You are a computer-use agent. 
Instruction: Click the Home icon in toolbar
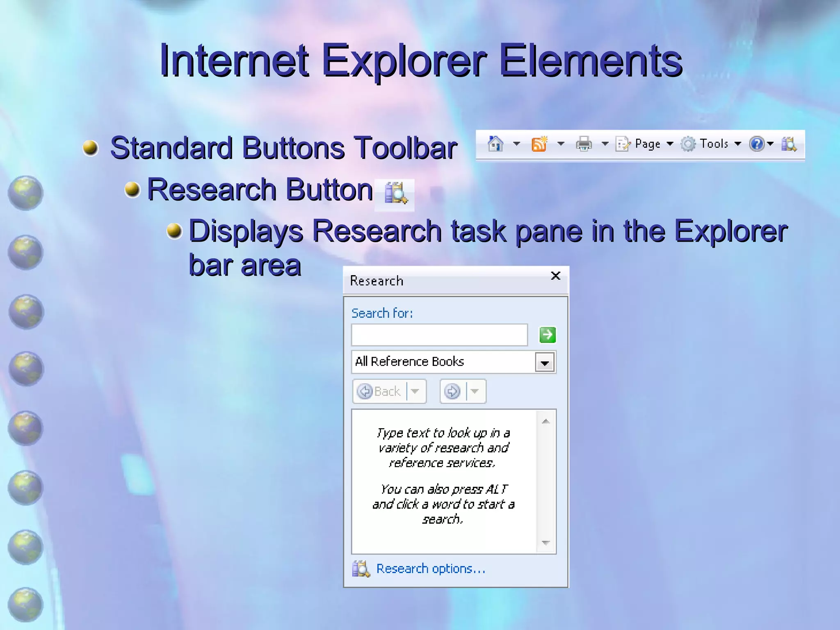click(x=495, y=144)
